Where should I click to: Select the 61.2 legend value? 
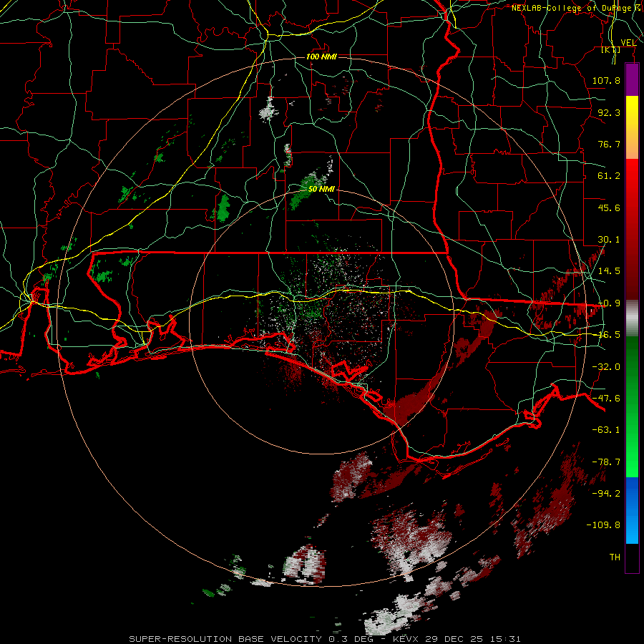[x=609, y=176]
